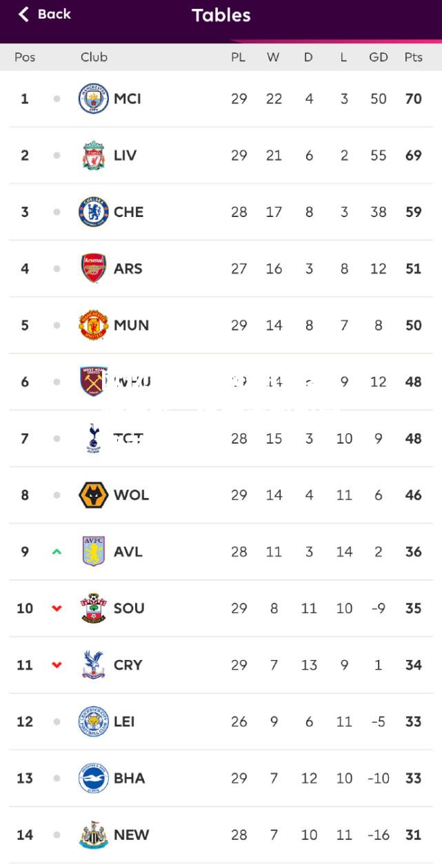Tap the Wolves wolf-head logo
Viewport: 442px width, 868px height.
[93, 495]
